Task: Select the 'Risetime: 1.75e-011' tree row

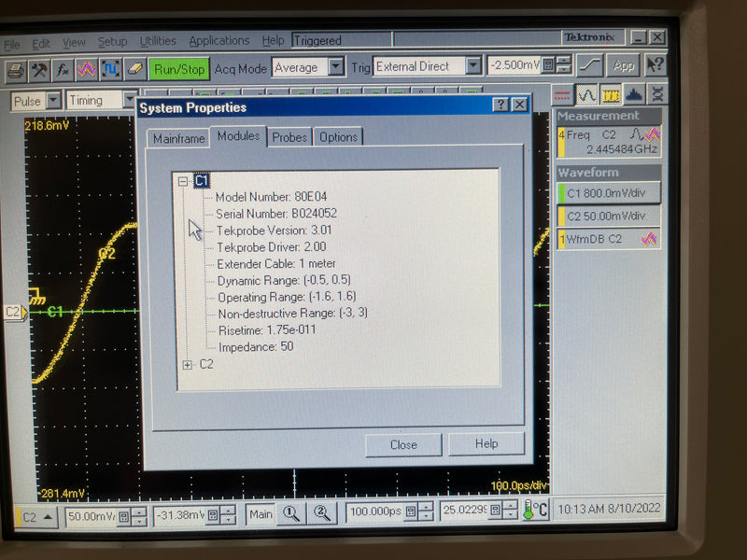Action: pos(267,330)
